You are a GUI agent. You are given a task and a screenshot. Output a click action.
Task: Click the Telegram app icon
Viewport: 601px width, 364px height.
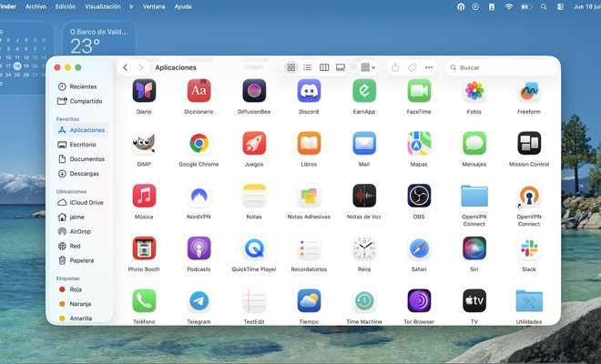click(x=199, y=301)
